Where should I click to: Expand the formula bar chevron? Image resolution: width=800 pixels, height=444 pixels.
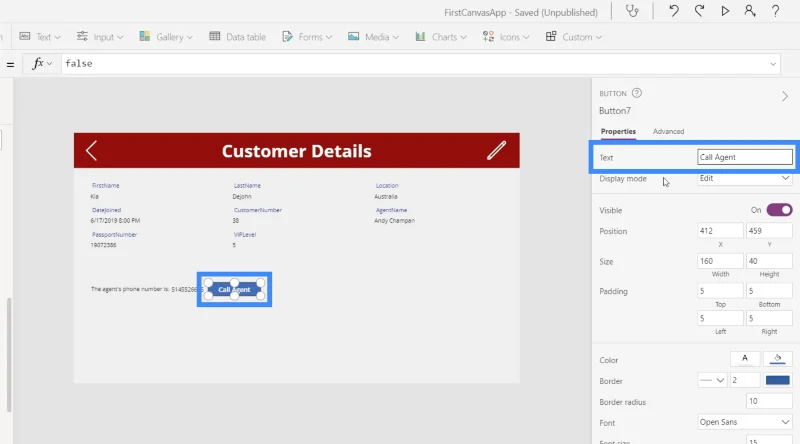(773, 64)
